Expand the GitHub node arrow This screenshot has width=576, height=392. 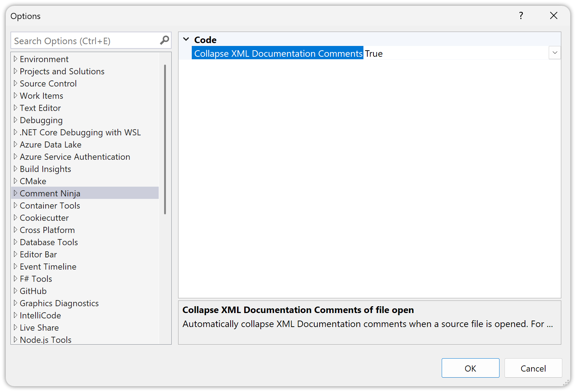coord(15,291)
